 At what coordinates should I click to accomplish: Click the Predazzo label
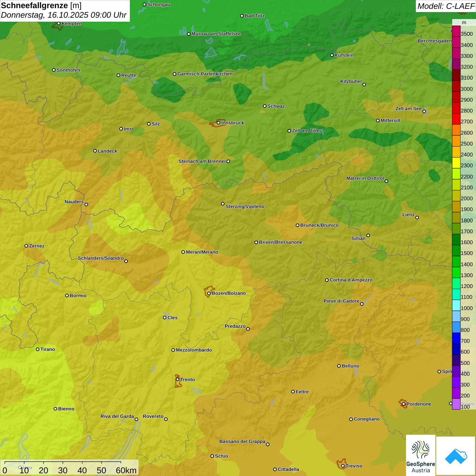[x=235, y=326]
